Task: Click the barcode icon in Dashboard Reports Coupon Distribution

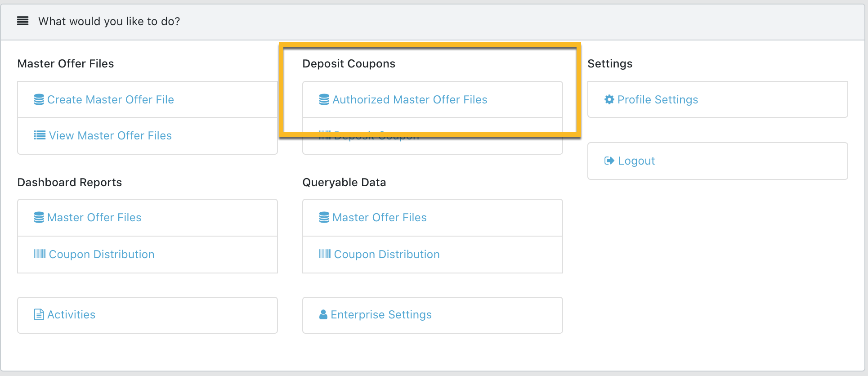Action: [x=40, y=254]
